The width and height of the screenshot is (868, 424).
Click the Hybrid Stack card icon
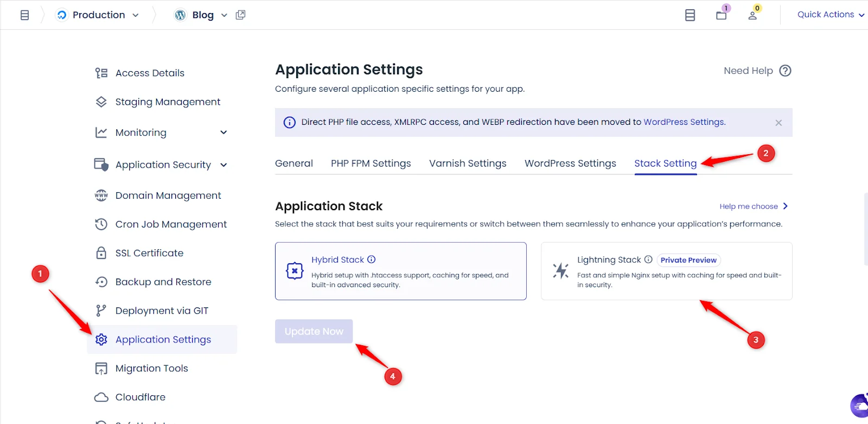click(x=295, y=270)
